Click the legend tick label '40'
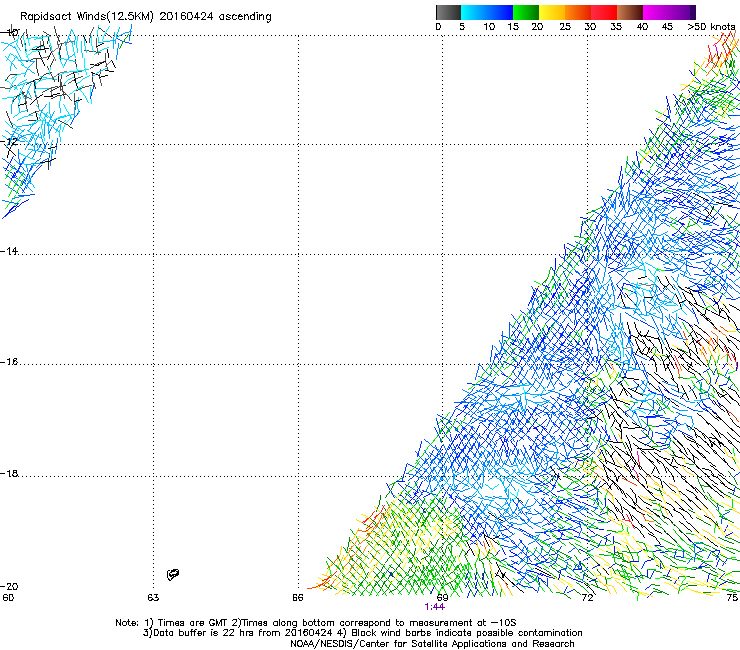This screenshot has height=650, width=740. 642,27
